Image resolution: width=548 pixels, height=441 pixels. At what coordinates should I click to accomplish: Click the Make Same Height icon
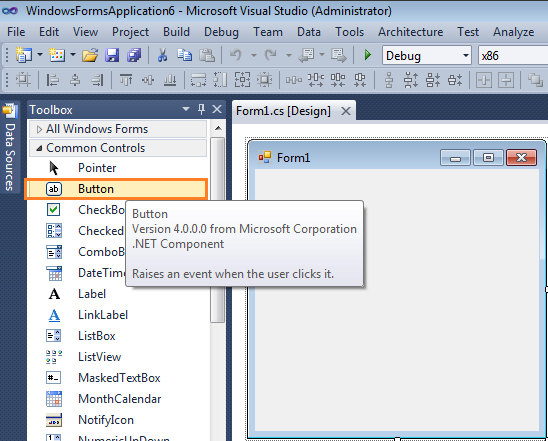click(221, 80)
